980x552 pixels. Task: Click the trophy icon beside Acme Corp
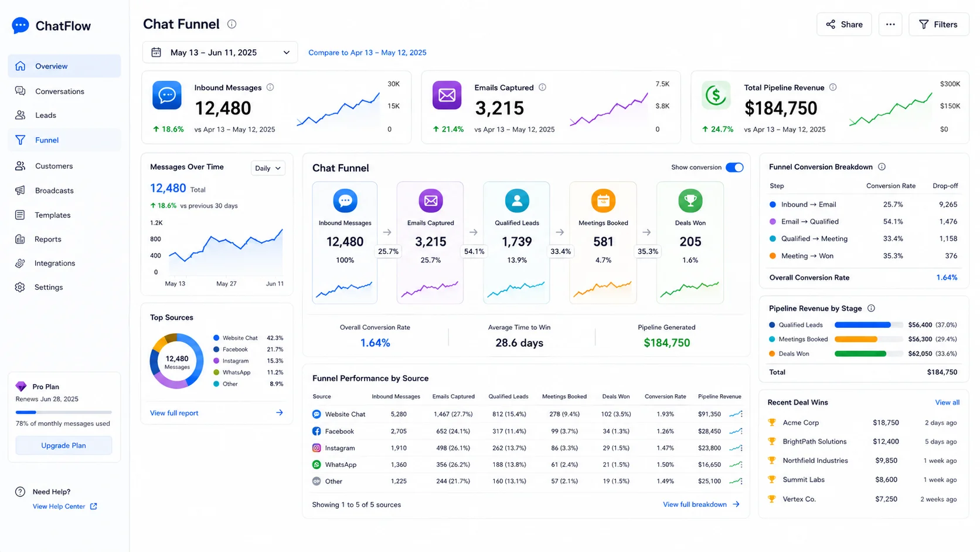click(x=772, y=422)
